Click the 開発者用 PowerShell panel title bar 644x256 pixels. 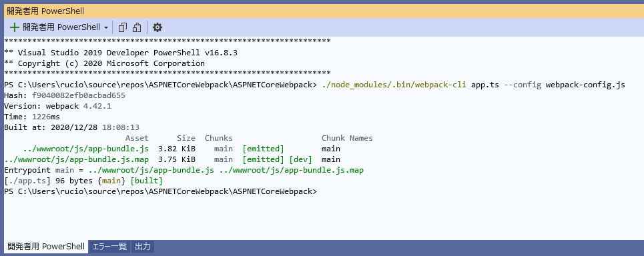click(x=322, y=11)
